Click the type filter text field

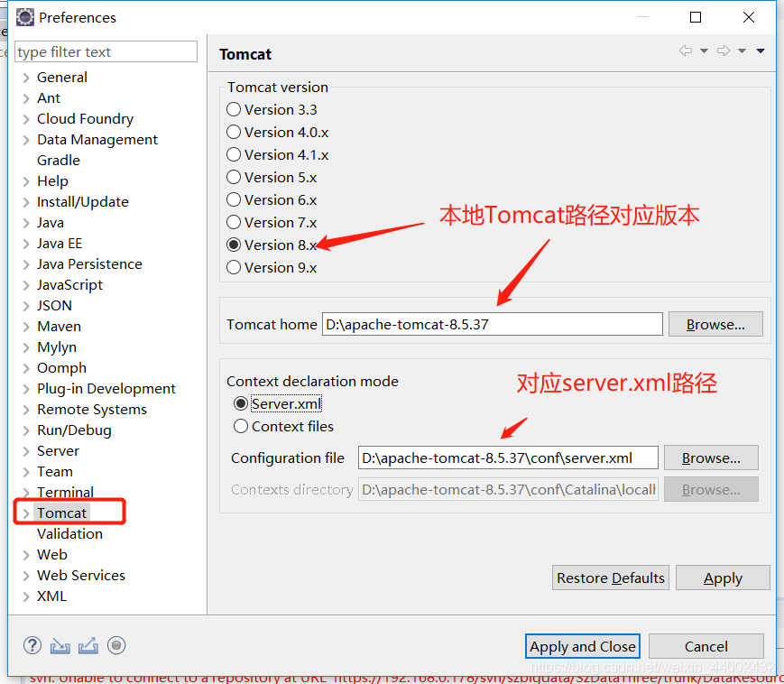(x=106, y=51)
